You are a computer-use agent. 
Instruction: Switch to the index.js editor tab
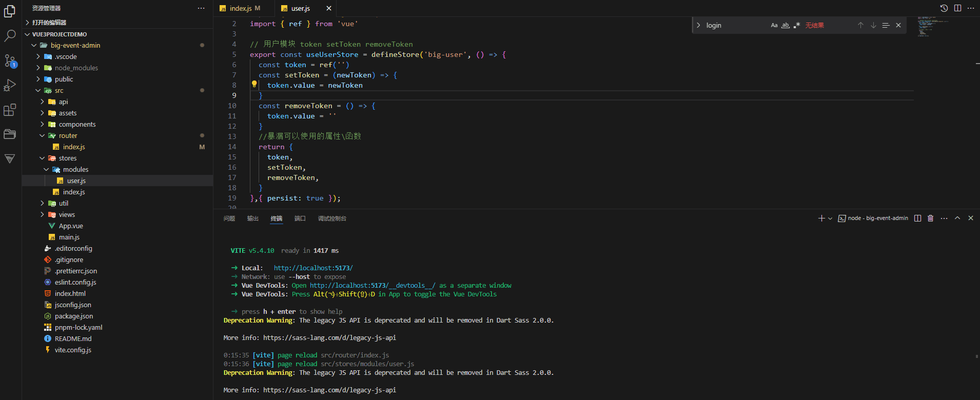coord(244,8)
